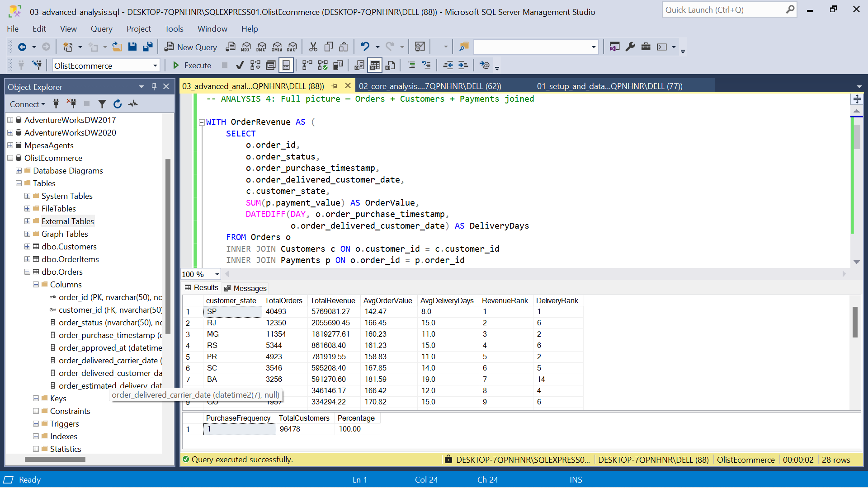
Task: Click the Find in Files folder icon
Action: pyautogui.click(x=464, y=47)
